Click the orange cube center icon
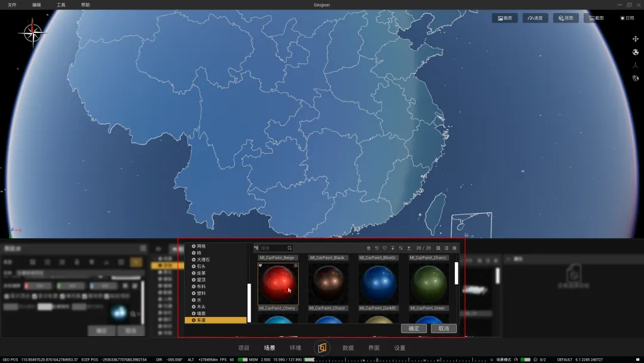Screen dimensions: 644x363 (322, 348)
